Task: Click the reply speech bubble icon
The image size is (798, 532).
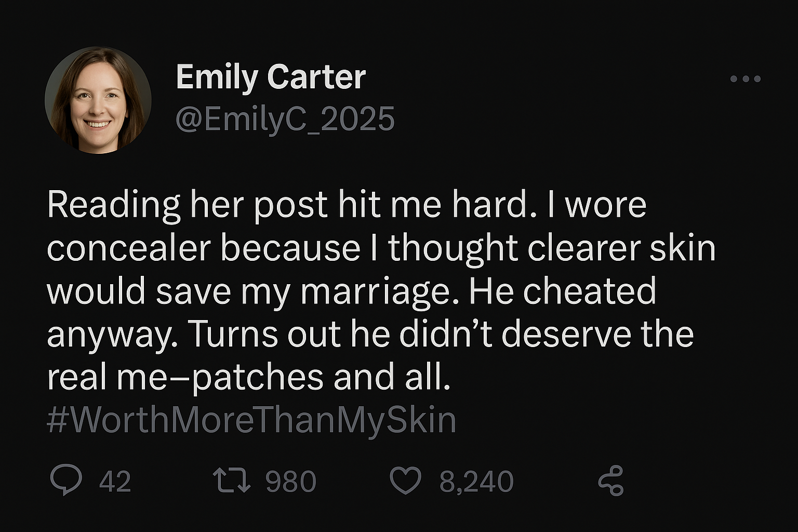Action: (x=66, y=480)
